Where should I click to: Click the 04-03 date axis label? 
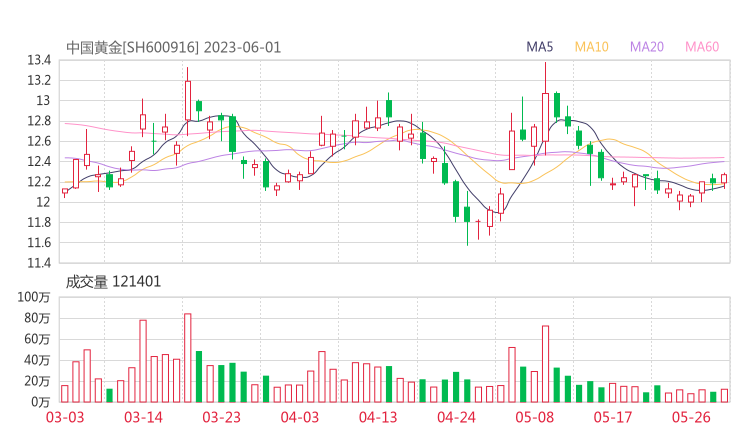coord(300,417)
